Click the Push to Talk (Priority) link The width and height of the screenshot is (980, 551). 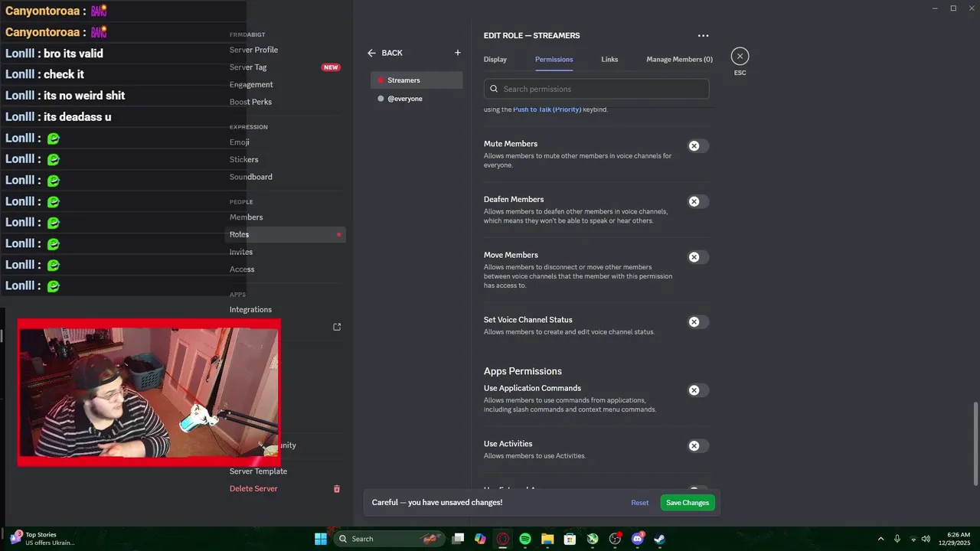click(547, 109)
